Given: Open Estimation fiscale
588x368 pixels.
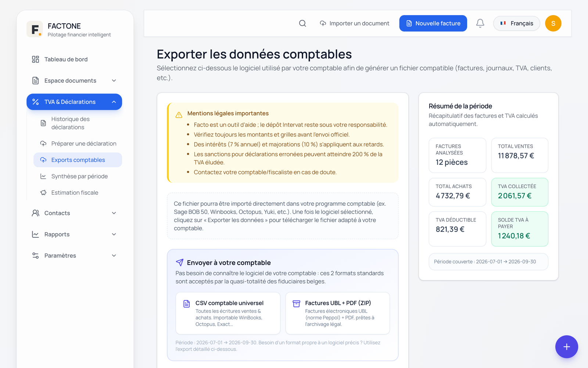Looking at the screenshot, I should click(x=78, y=192).
